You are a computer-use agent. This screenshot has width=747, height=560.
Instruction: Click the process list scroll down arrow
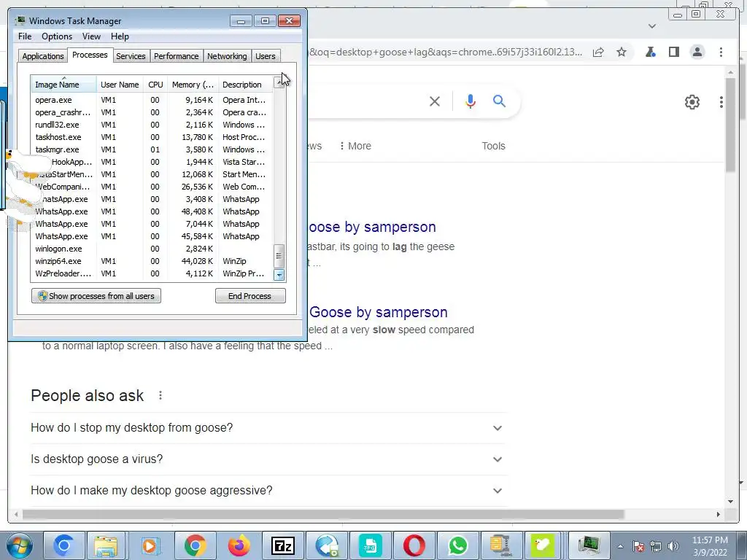coord(279,275)
